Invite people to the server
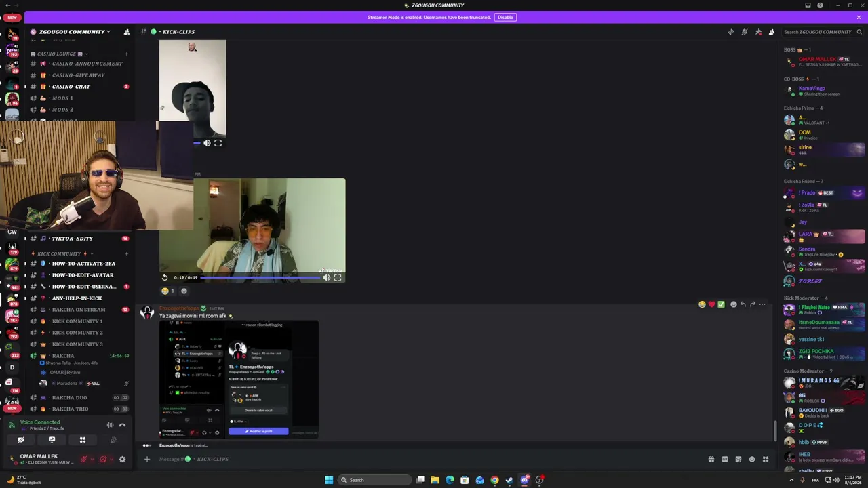Viewport: 868px width, 488px height. tap(126, 32)
